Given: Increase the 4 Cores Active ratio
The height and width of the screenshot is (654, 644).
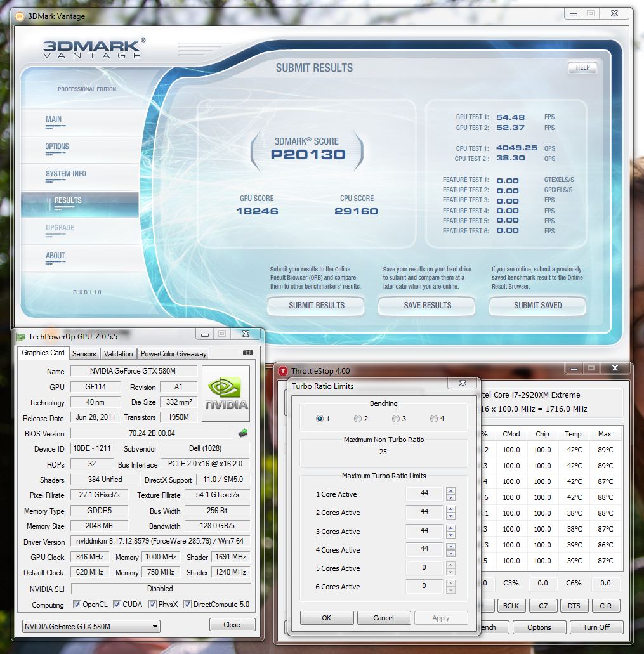Looking at the screenshot, I should pos(450,546).
